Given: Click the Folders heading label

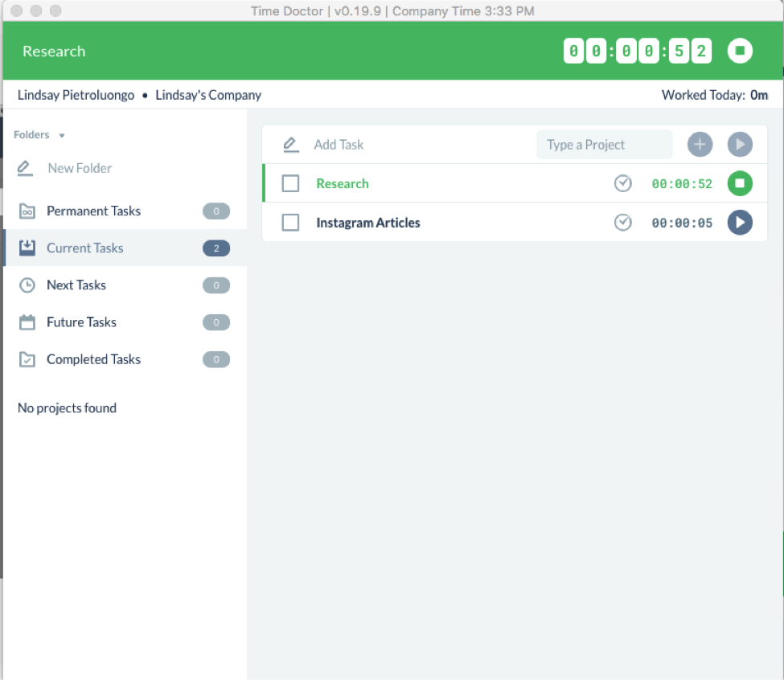Looking at the screenshot, I should (31, 135).
